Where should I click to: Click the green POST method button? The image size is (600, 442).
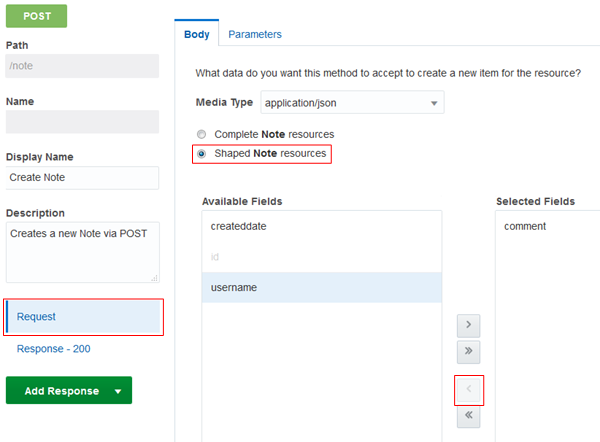tap(37, 16)
